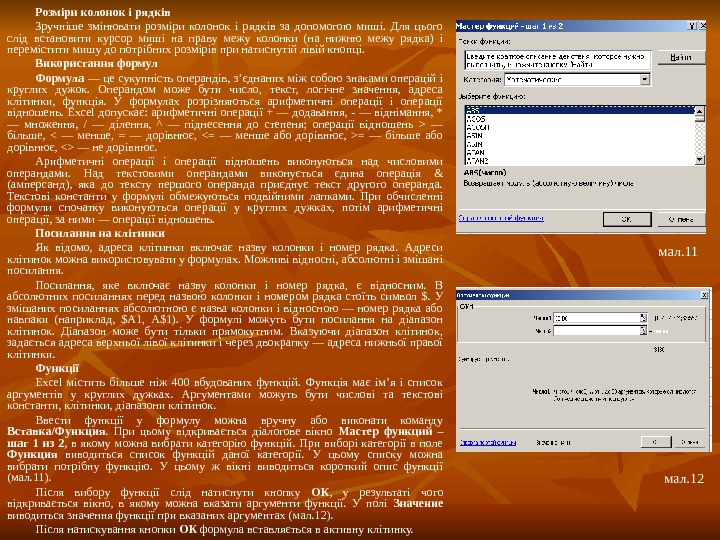This screenshot has width=720, height=540.
Task: Click the bold phrase 'Вставка/Функция'
Action: click(56, 432)
